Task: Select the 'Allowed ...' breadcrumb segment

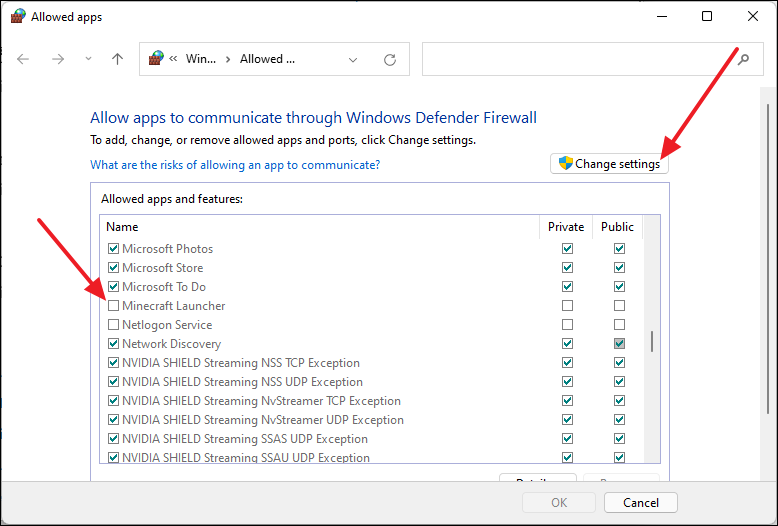Action: (x=267, y=59)
